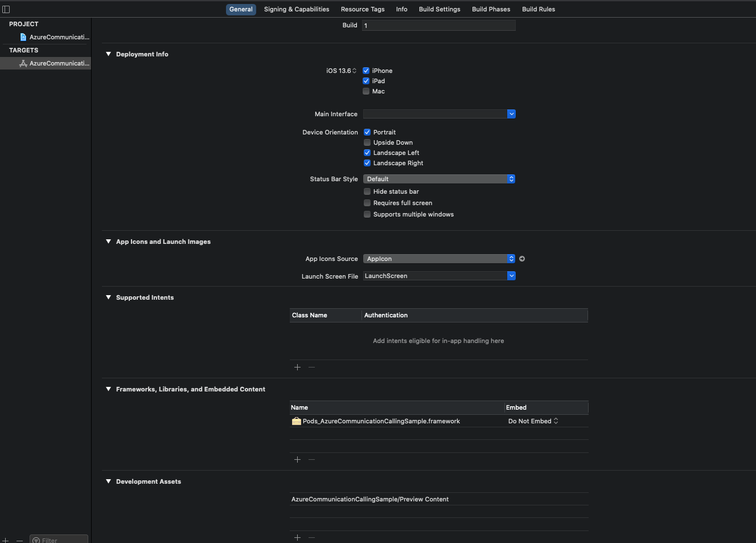Click the minus button under Frameworks
Image resolution: width=756 pixels, height=543 pixels.
(x=311, y=459)
